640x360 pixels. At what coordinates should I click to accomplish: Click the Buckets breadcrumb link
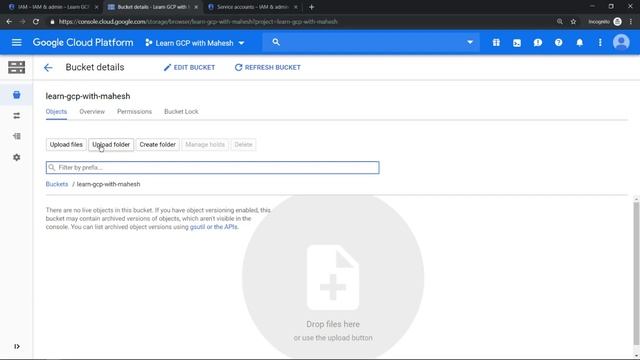point(57,184)
